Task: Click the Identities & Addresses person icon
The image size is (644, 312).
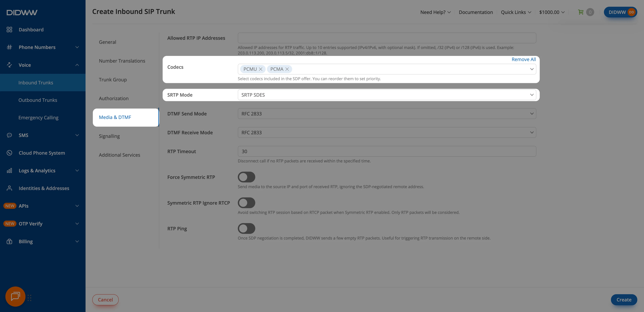Action: pyautogui.click(x=9, y=188)
